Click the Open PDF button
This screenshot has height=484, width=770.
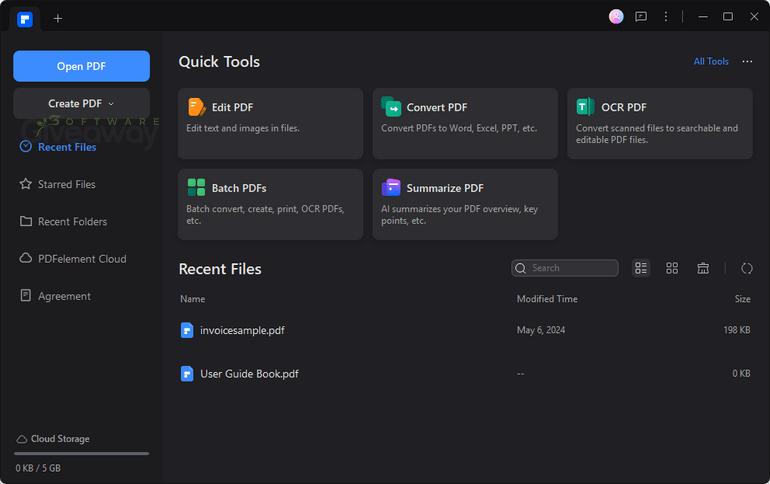click(82, 66)
